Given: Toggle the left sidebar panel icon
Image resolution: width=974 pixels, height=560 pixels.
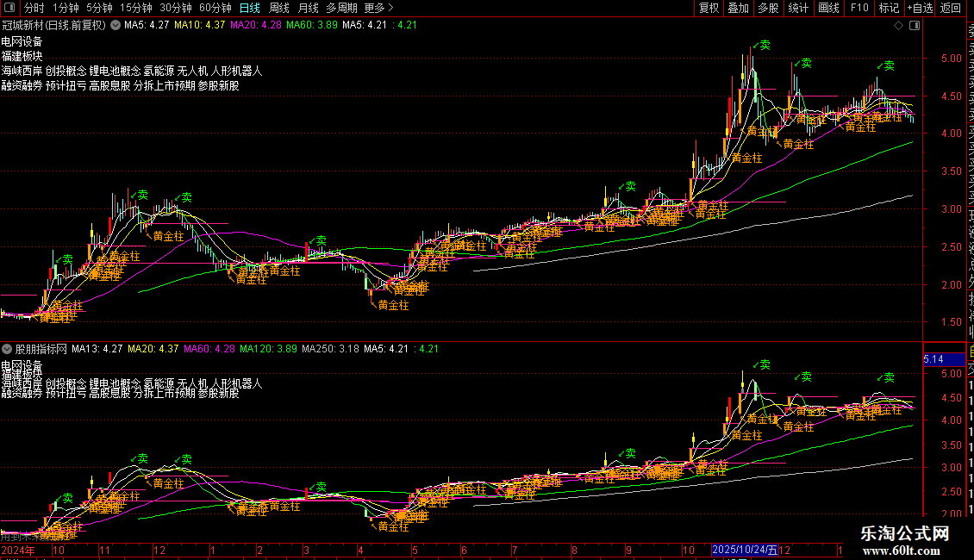Looking at the screenshot, I should coord(9,8).
